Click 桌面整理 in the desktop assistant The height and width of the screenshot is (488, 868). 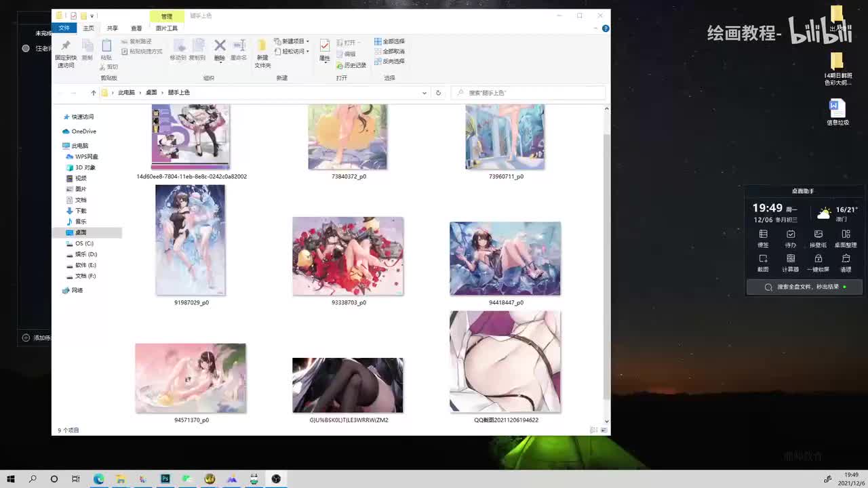coord(846,238)
